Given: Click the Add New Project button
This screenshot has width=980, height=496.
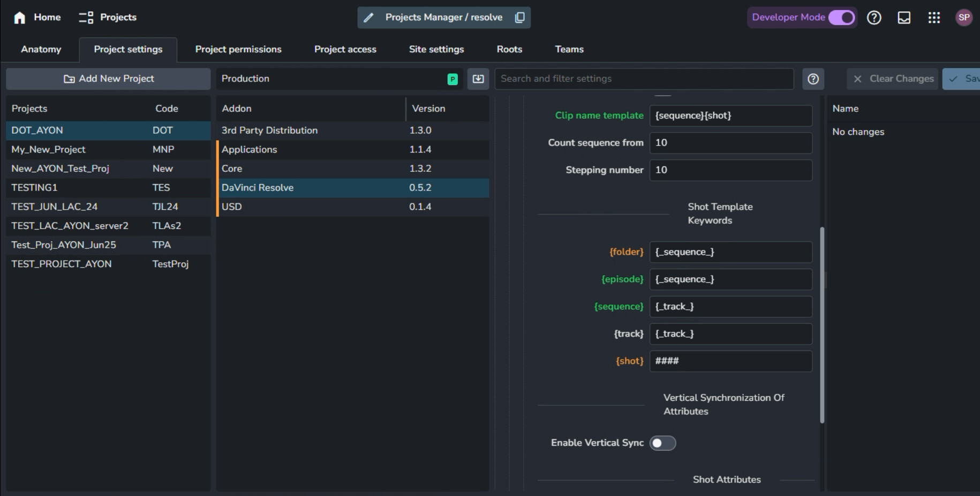Looking at the screenshot, I should pyautogui.click(x=108, y=79).
